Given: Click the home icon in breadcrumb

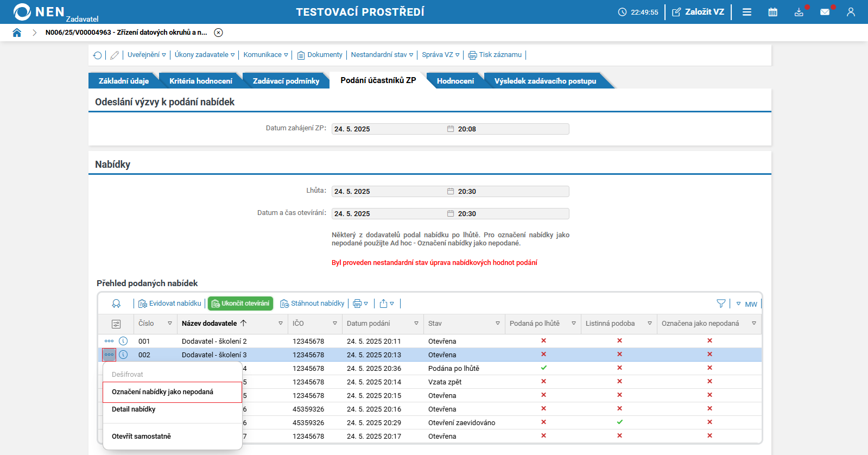Looking at the screenshot, I should [x=17, y=33].
